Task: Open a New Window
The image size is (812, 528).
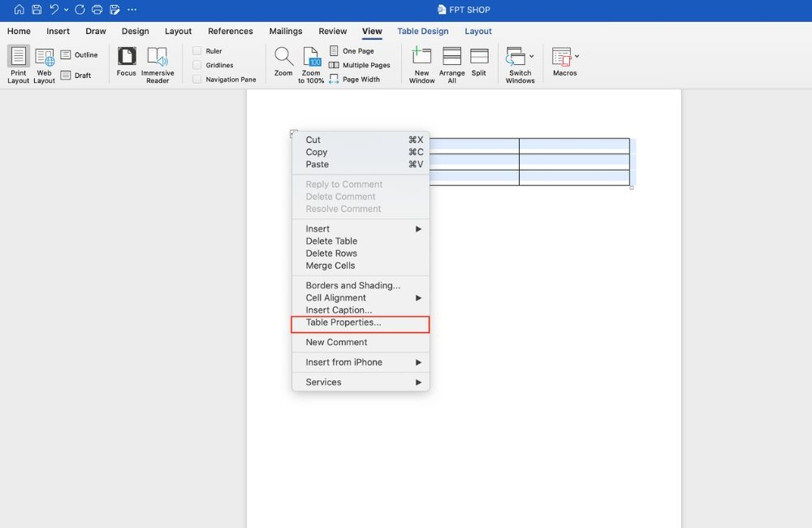Action: 421,57
